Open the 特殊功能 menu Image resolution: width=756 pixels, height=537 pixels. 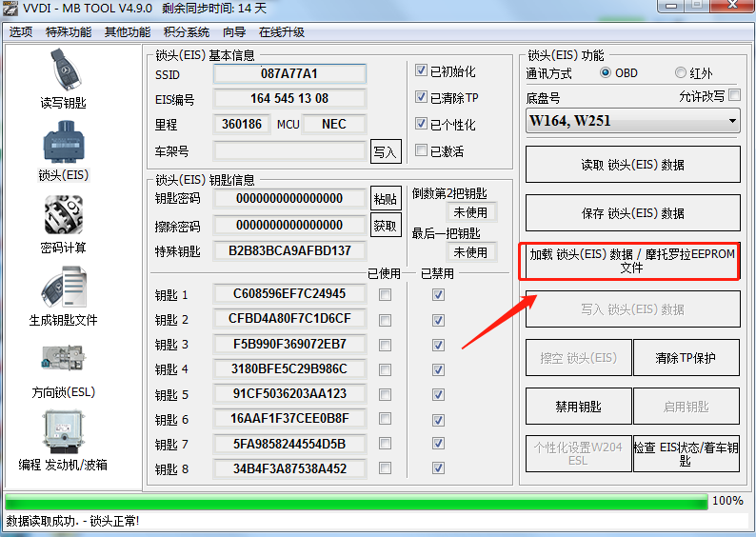point(69,31)
